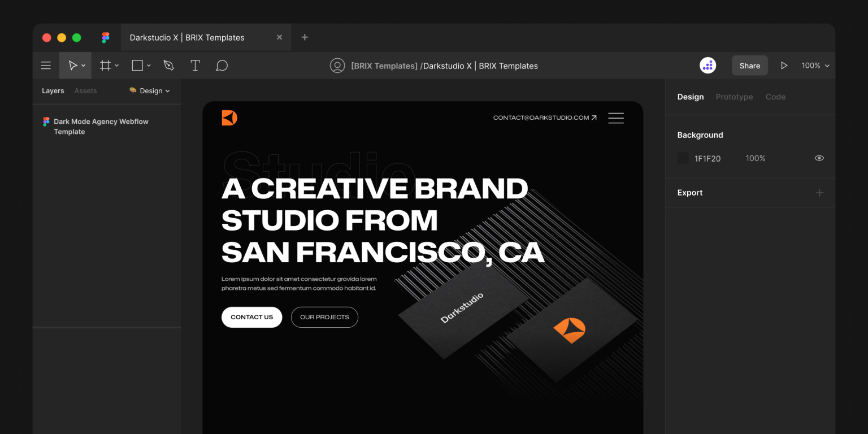
Task: Open the Comment tool
Action: (x=222, y=65)
